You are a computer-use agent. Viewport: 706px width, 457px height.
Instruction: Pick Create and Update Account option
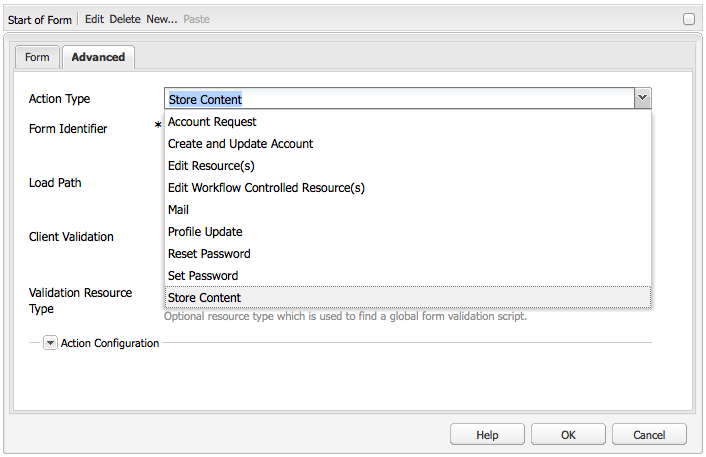click(240, 144)
